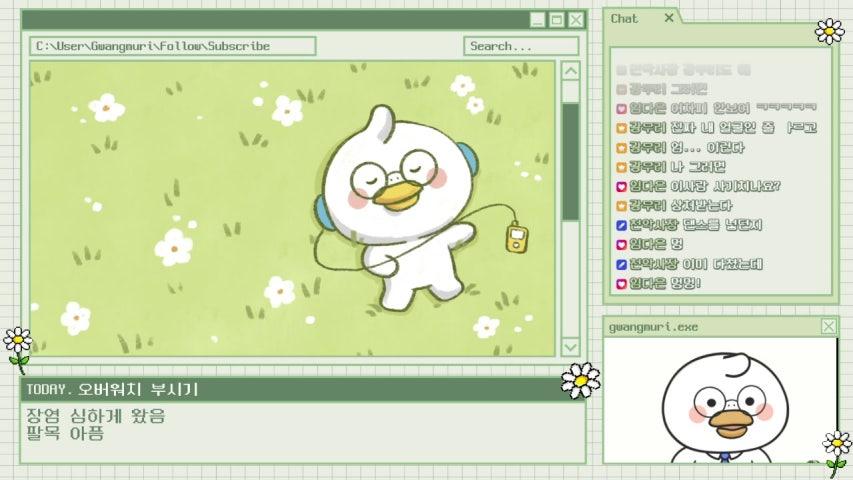Click the blue pen badge beside 이미 다쳤는데
Viewport: 853px width, 480px height.
click(622, 264)
